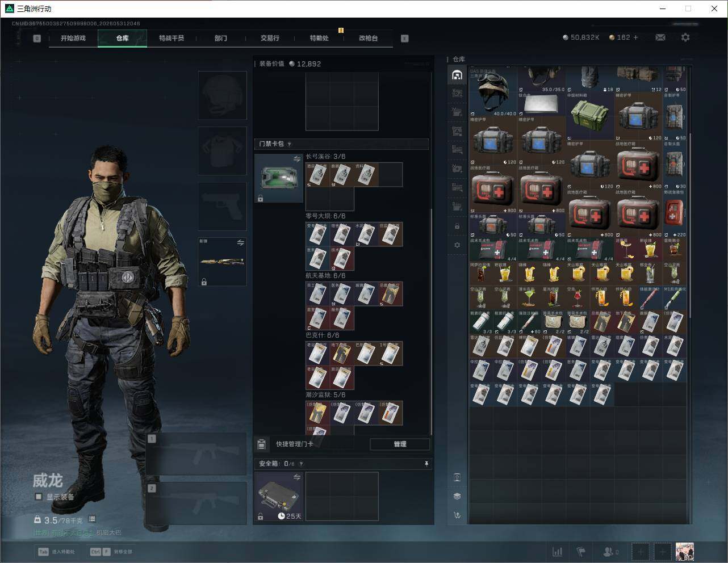This screenshot has width=728, height=563.
Task: Click the 管理 button for keycards
Action: pyautogui.click(x=400, y=444)
